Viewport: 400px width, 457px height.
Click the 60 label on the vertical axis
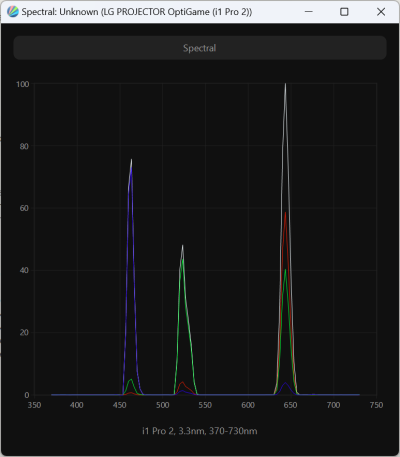click(24, 208)
